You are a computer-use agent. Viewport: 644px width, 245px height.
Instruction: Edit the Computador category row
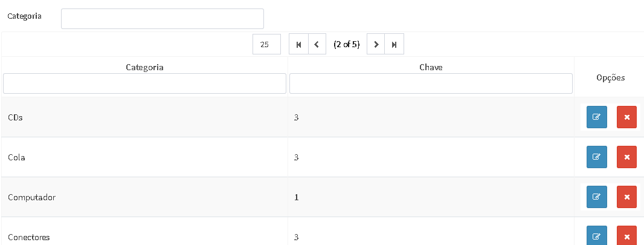tap(596, 197)
